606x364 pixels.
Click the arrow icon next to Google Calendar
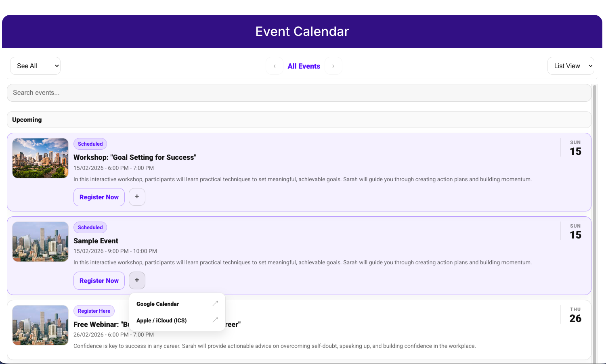(x=215, y=303)
